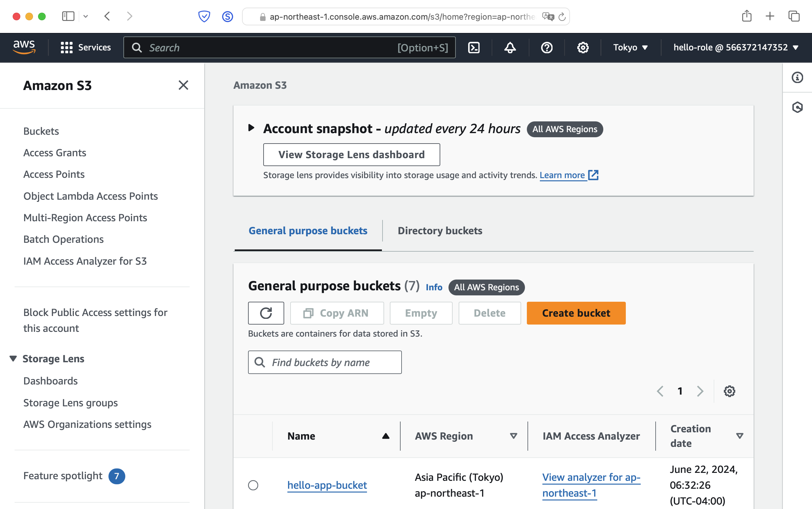The height and width of the screenshot is (509, 812).
Task: Expand the Account snapshot section
Action: [x=251, y=128]
